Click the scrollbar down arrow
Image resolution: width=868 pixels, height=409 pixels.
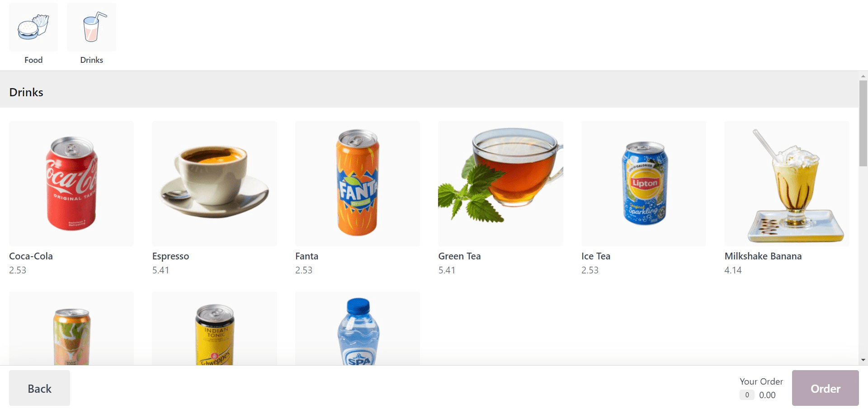pyautogui.click(x=863, y=360)
